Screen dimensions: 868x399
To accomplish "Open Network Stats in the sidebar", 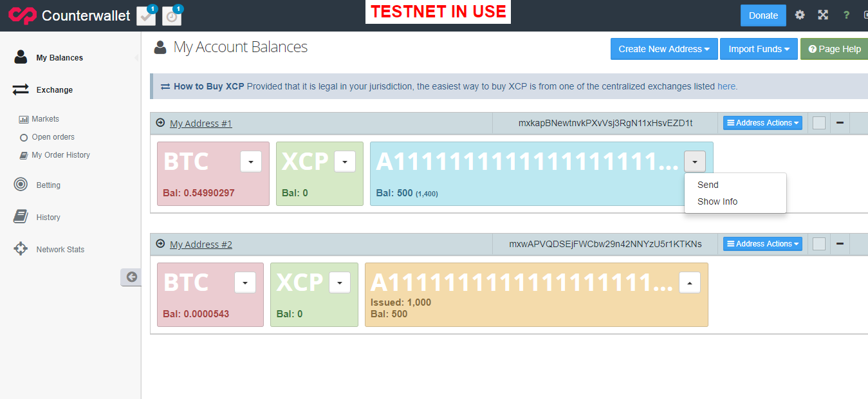I will pyautogui.click(x=60, y=250).
